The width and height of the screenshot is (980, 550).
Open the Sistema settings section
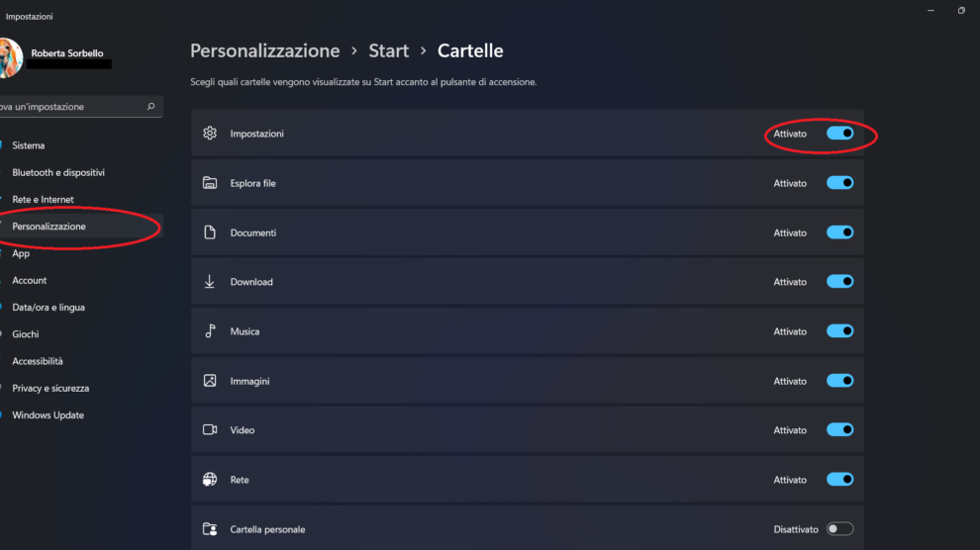click(29, 145)
